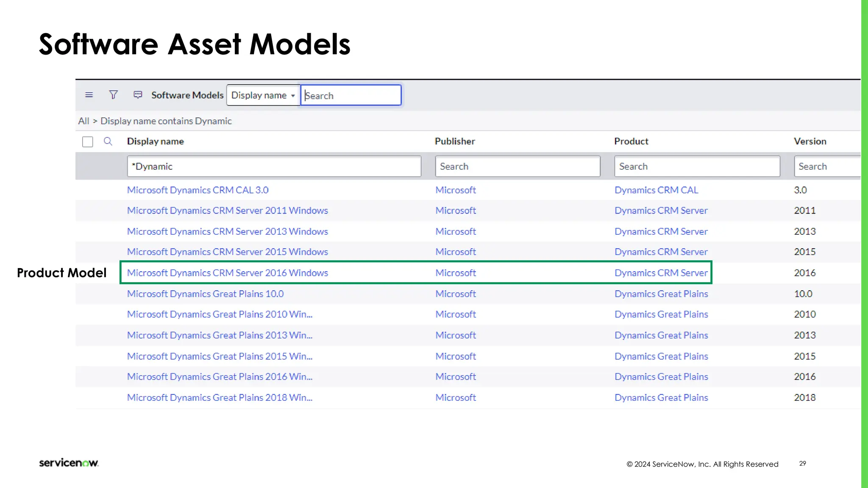868x488 pixels.
Task: Click version 2011 cell
Action: (804, 211)
